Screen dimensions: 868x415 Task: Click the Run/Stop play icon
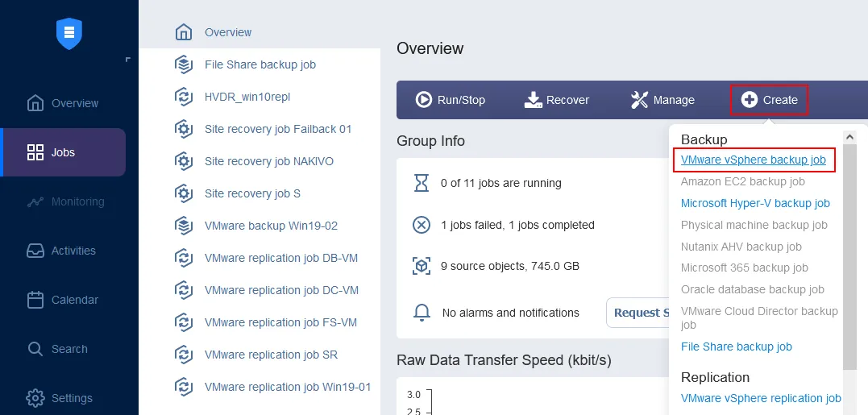click(x=424, y=100)
